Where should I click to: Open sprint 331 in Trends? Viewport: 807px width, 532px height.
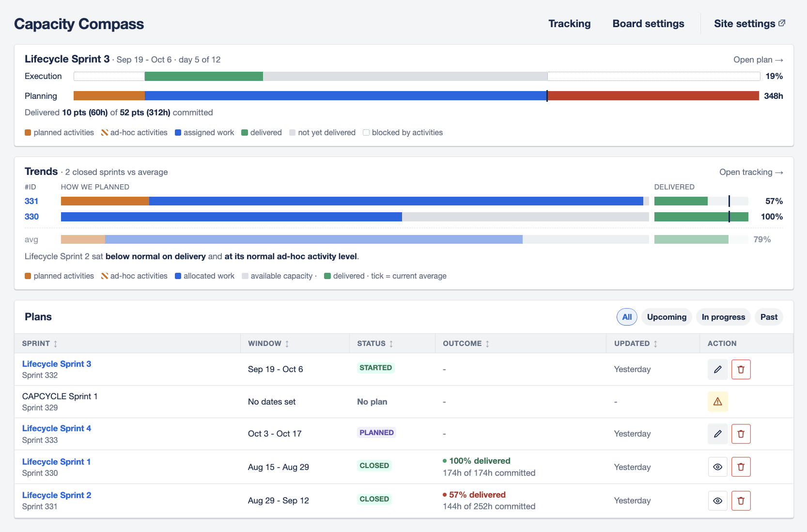click(x=31, y=201)
